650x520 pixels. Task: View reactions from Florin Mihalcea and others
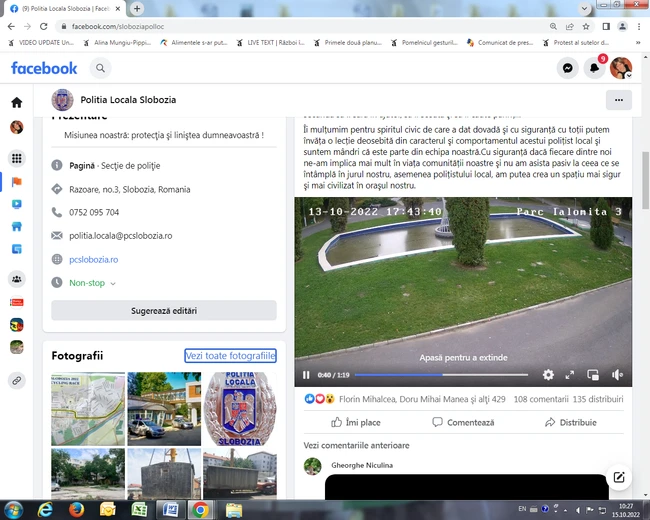pos(422,399)
